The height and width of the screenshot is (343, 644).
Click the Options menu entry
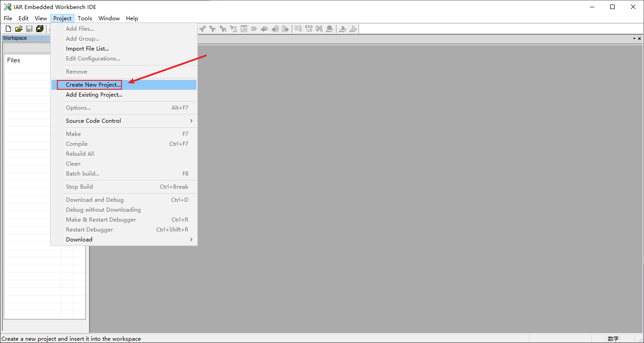click(124, 108)
